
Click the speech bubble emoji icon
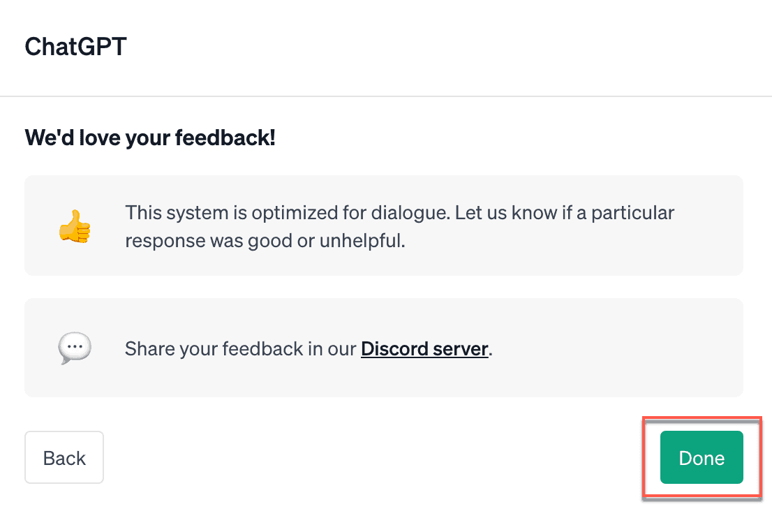[75, 348]
